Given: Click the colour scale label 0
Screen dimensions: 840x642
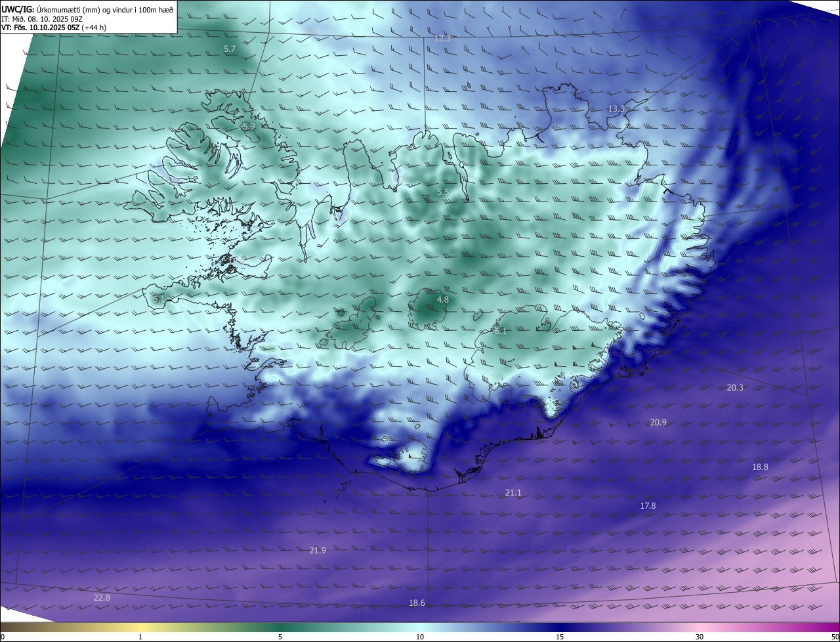Looking at the screenshot, I should pos(3,637).
